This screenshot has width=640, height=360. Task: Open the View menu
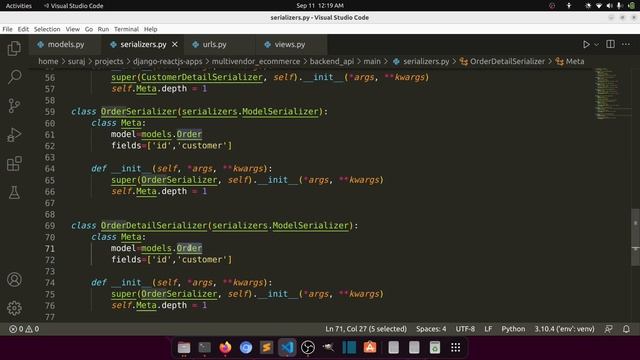tap(73, 29)
